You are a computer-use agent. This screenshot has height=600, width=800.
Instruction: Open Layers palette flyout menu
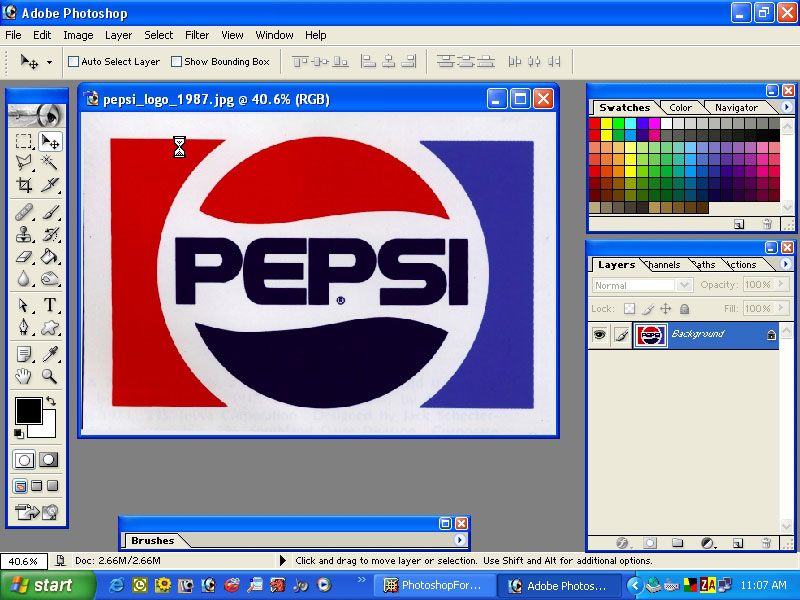[x=786, y=264]
